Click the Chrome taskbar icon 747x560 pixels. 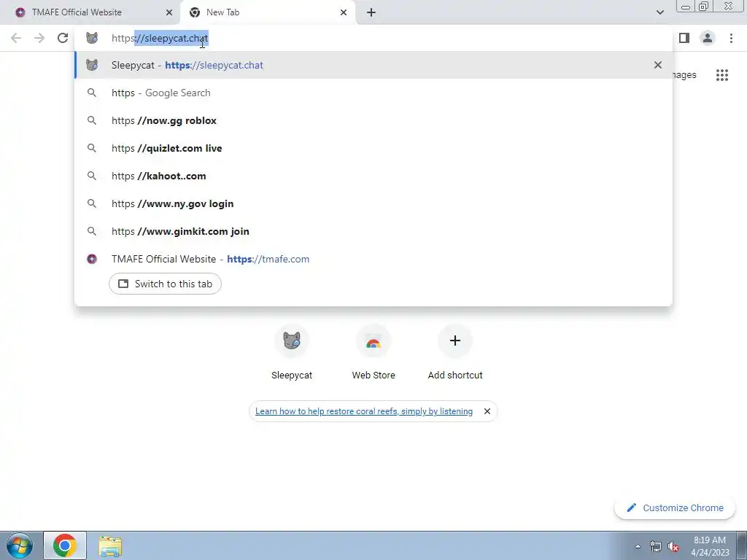click(65, 545)
